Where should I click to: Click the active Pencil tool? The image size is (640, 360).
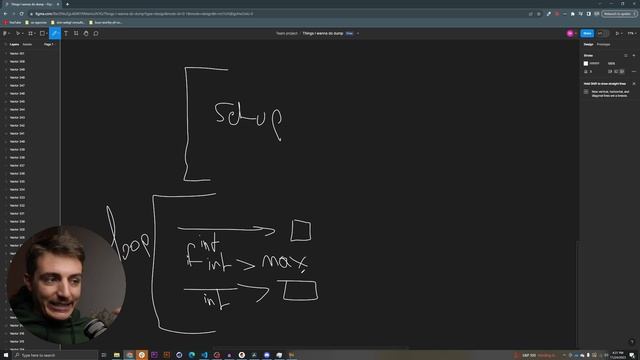tap(55, 33)
